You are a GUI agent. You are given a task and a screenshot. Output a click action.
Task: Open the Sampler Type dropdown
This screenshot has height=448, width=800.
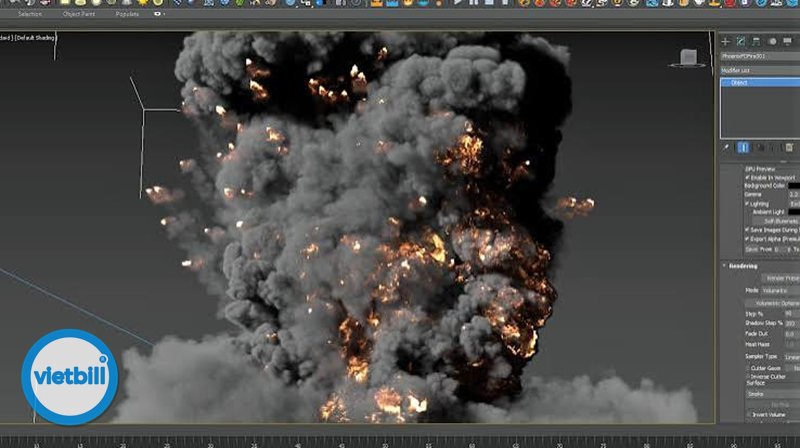click(792, 357)
